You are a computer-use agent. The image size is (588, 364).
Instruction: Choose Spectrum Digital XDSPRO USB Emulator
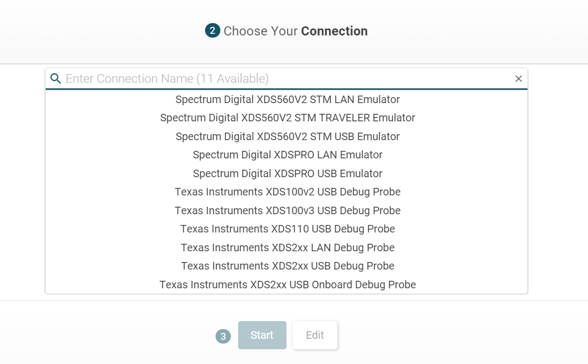[288, 173]
